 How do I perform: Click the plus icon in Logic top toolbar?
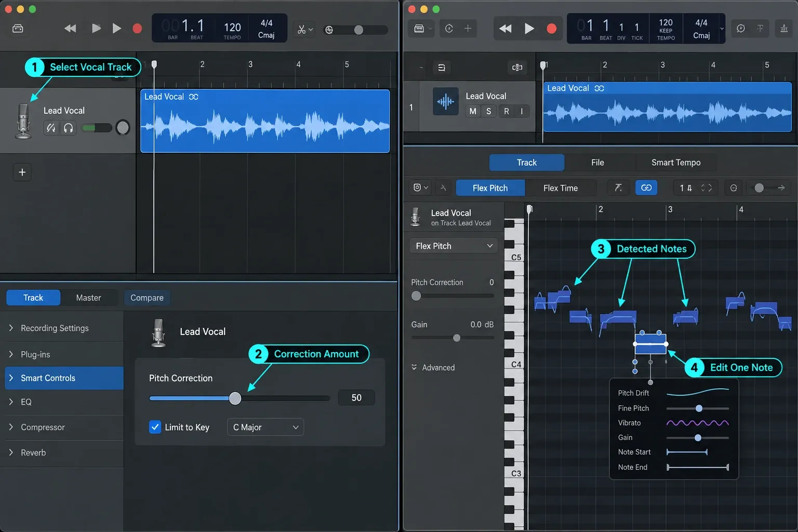pos(468,29)
